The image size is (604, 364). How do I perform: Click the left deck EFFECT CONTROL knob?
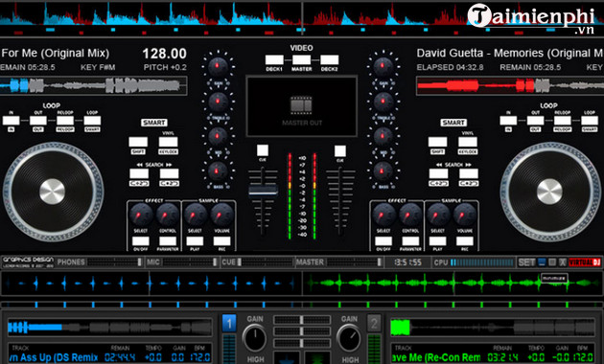click(168, 215)
